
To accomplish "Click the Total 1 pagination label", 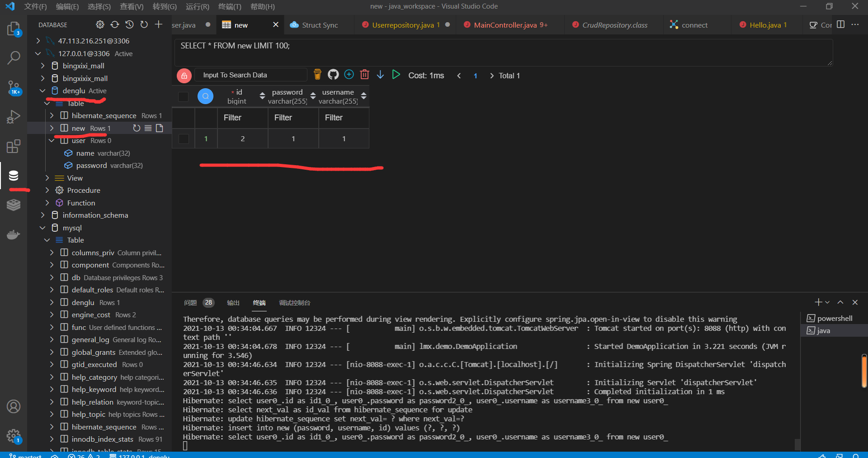I will pyautogui.click(x=510, y=76).
